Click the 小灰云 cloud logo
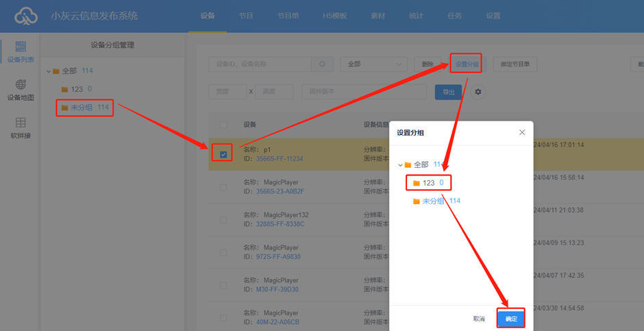 (27, 16)
